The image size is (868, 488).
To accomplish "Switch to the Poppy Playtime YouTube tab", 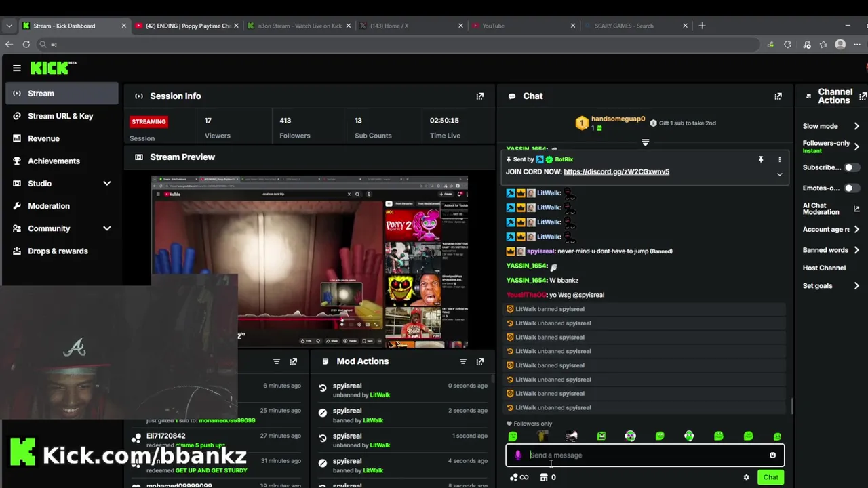I will (x=186, y=26).
